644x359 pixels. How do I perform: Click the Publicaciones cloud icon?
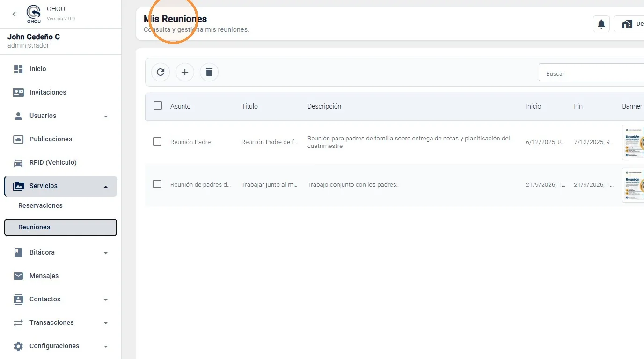[x=18, y=139]
